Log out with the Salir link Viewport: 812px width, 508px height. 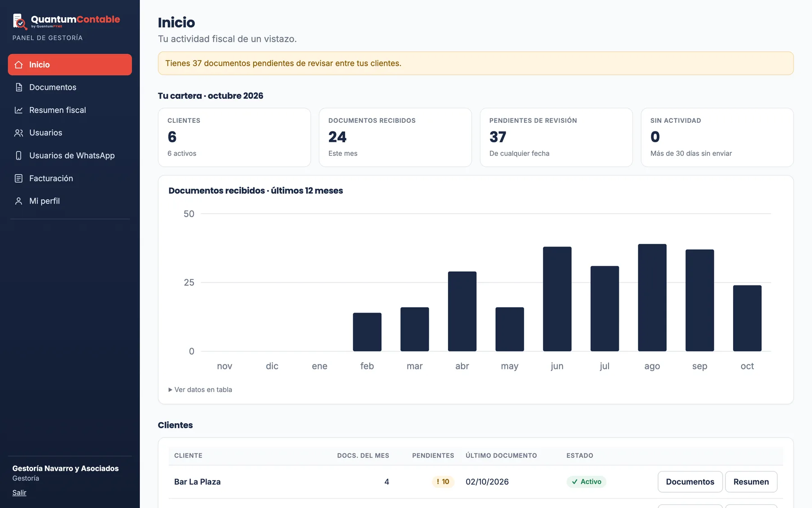pyautogui.click(x=19, y=493)
